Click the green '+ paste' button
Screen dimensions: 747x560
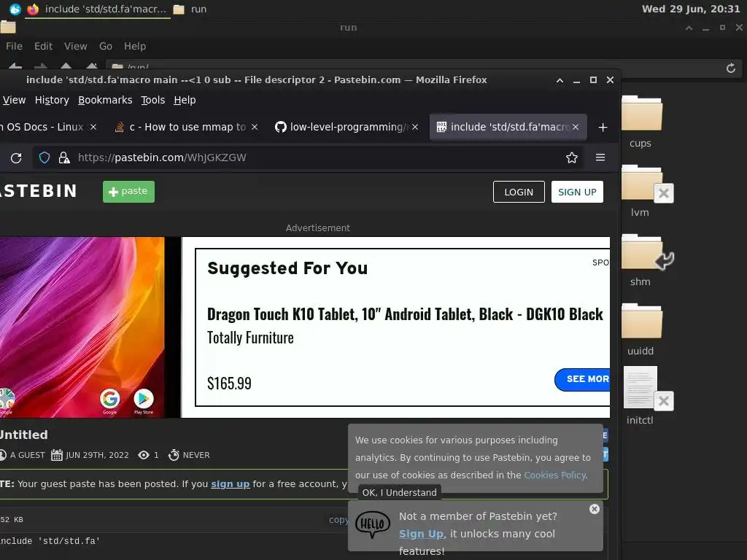[128, 192]
